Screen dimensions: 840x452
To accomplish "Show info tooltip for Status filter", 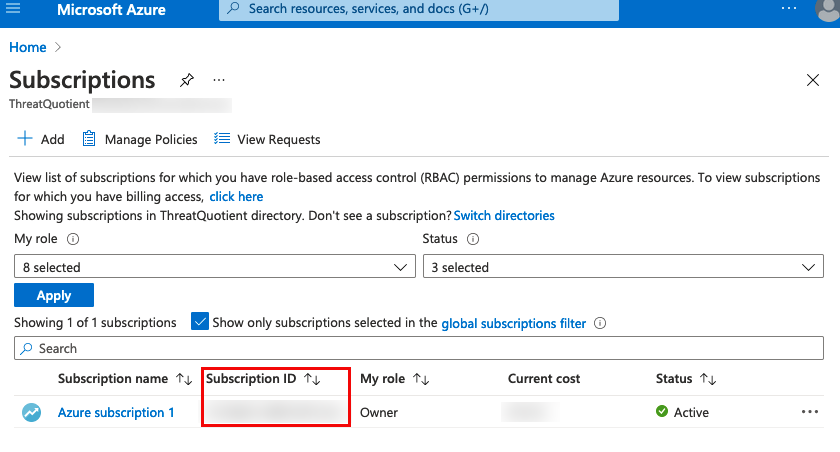I will point(472,239).
